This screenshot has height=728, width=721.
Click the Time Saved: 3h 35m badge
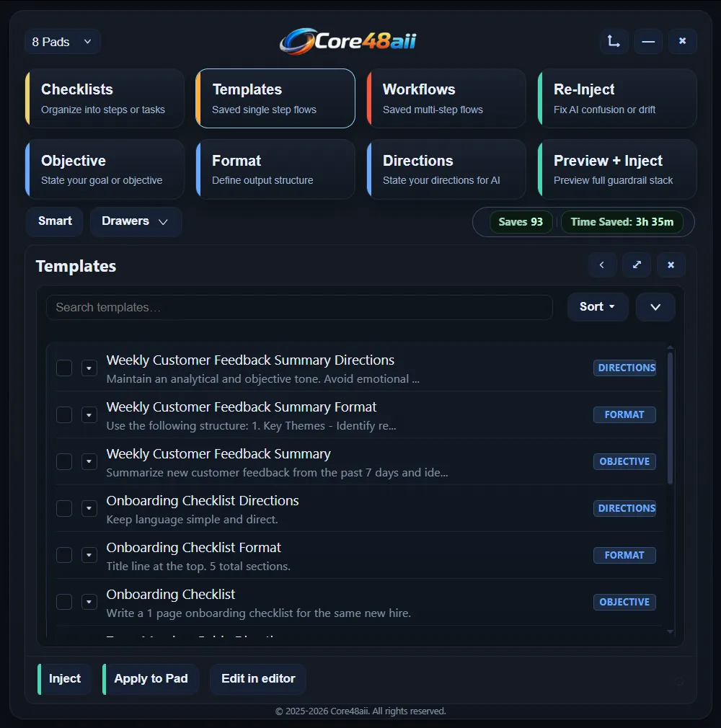pos(622,222)
